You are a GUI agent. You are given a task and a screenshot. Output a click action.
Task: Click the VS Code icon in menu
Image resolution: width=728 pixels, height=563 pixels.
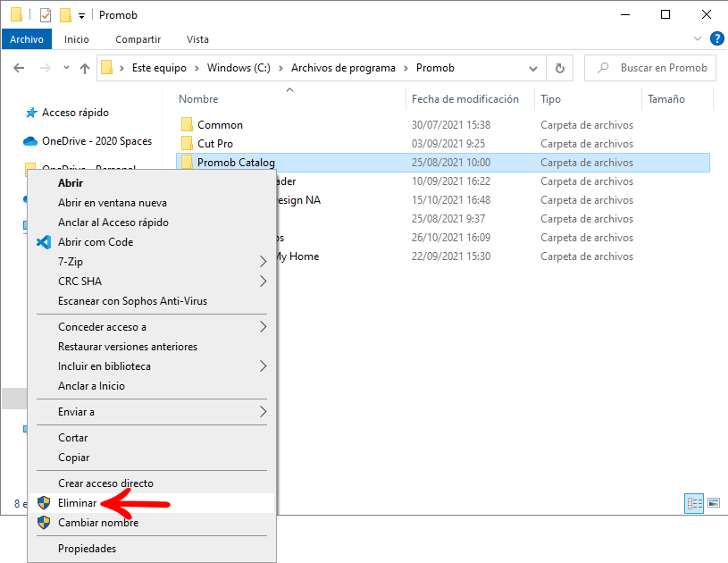44,242
